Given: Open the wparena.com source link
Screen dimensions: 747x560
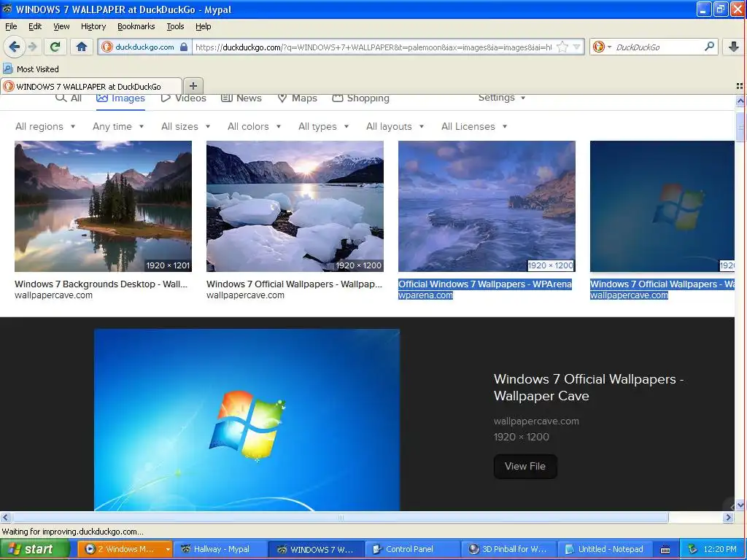Looking at the screenshot, I should (x=425, y=295).
